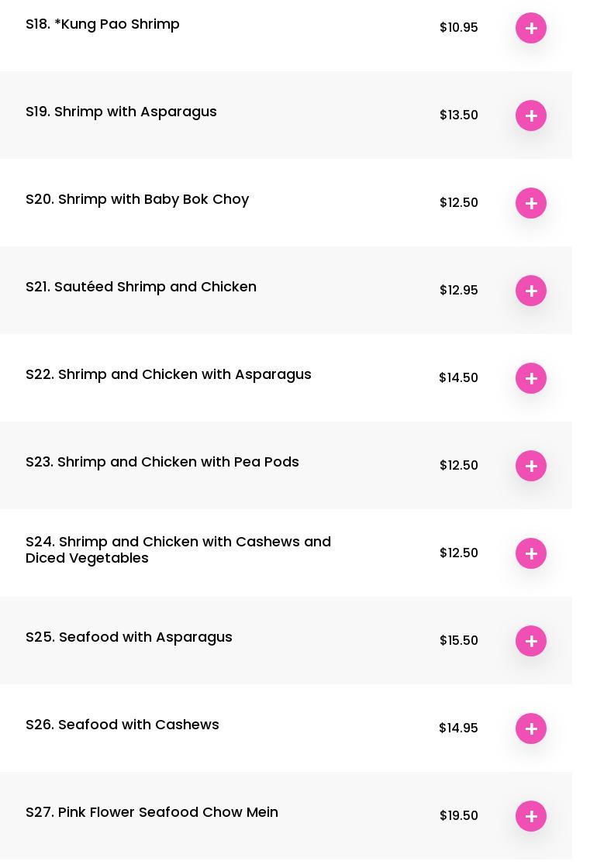Open S20 Shrimp with Baby Bok Choy details

pyautogui.click(x=137, y=199)
